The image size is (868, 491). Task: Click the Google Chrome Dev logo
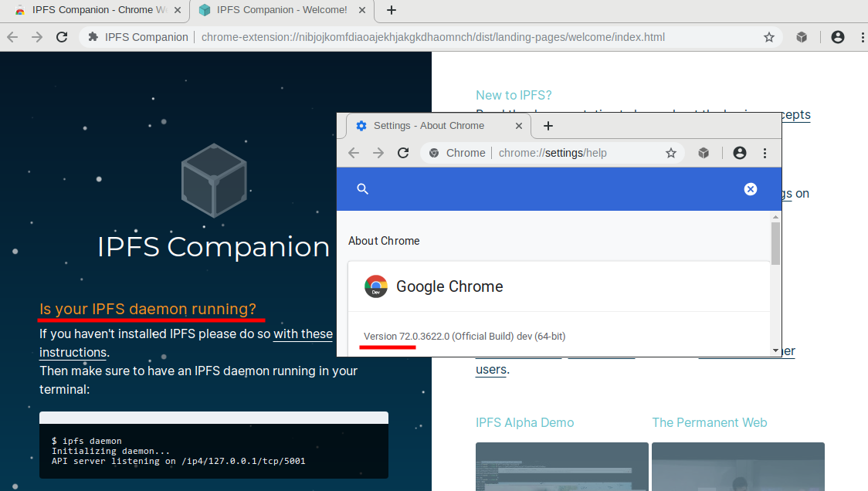point(376,286)
